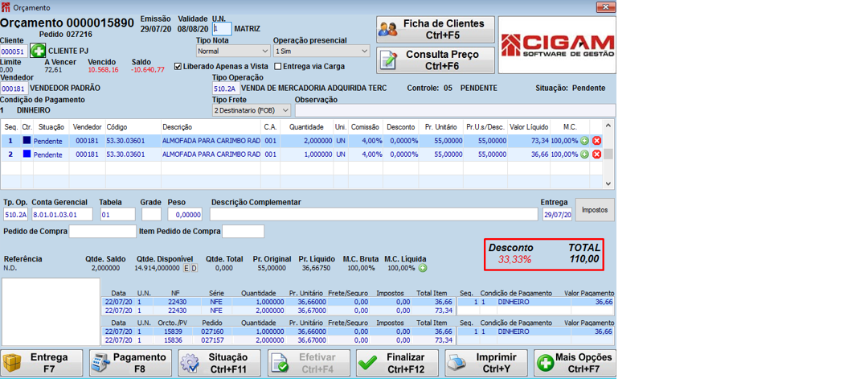Image resolution: width=868 pixels, height=379 pixels.
Task: Click the Observação text field
Action: point(455,110)
